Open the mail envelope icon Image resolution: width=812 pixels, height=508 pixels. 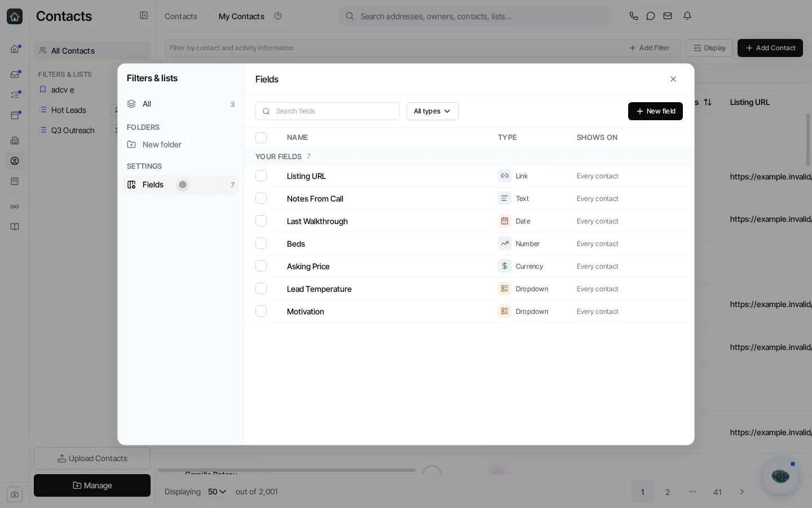tap(668, 16)
